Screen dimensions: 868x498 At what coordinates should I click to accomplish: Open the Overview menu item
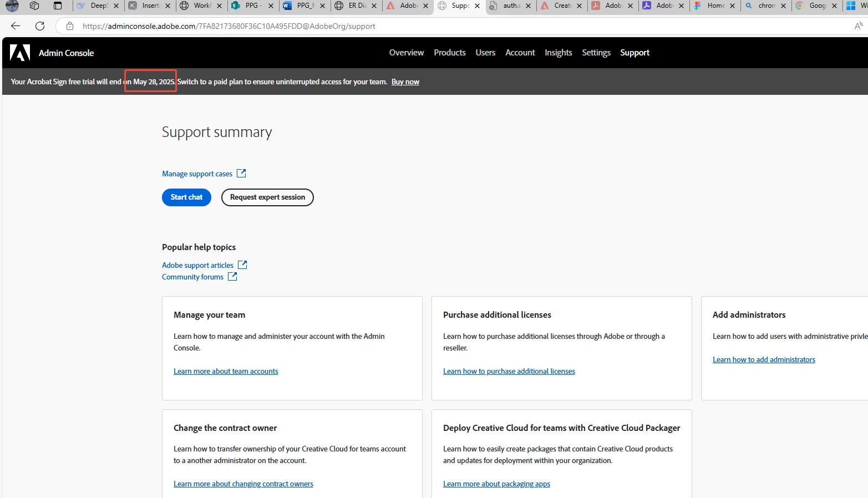[x=407, y=53]
